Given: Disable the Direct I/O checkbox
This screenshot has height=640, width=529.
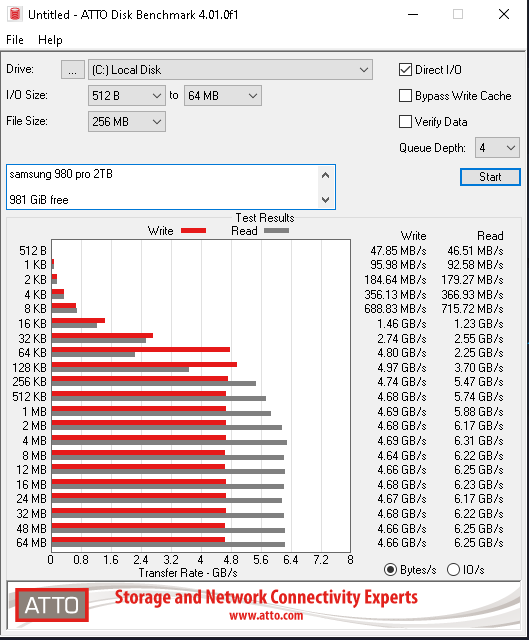Looking at the screenshot, I should tap(405, 70).
